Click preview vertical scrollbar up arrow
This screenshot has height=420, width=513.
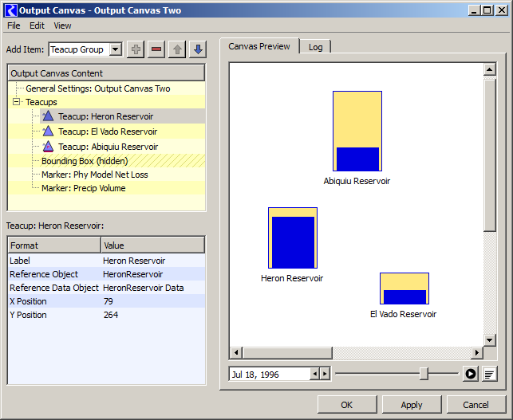(489, 69)
